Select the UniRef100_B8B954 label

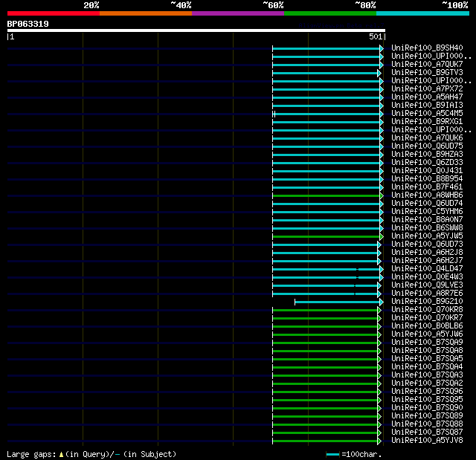(427, 179)
